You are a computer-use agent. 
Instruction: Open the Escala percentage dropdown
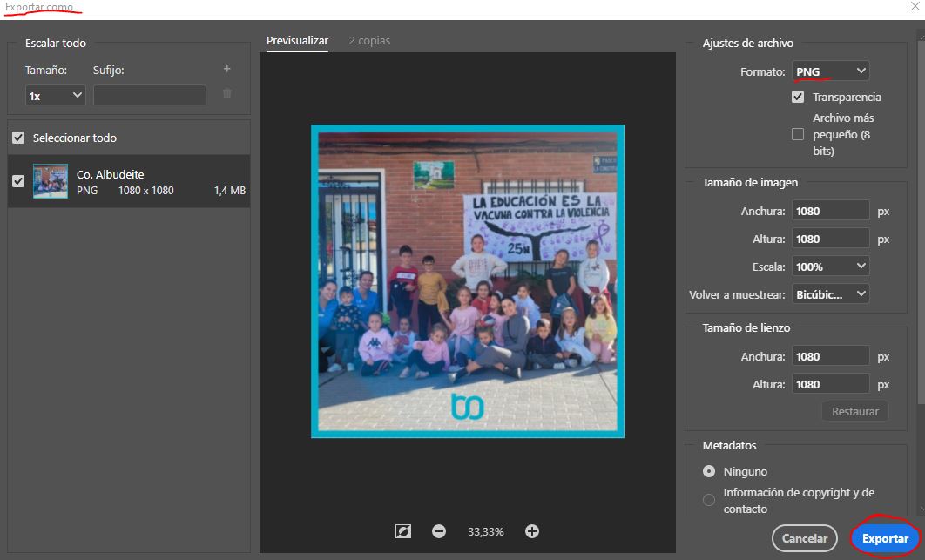[830, 266]
